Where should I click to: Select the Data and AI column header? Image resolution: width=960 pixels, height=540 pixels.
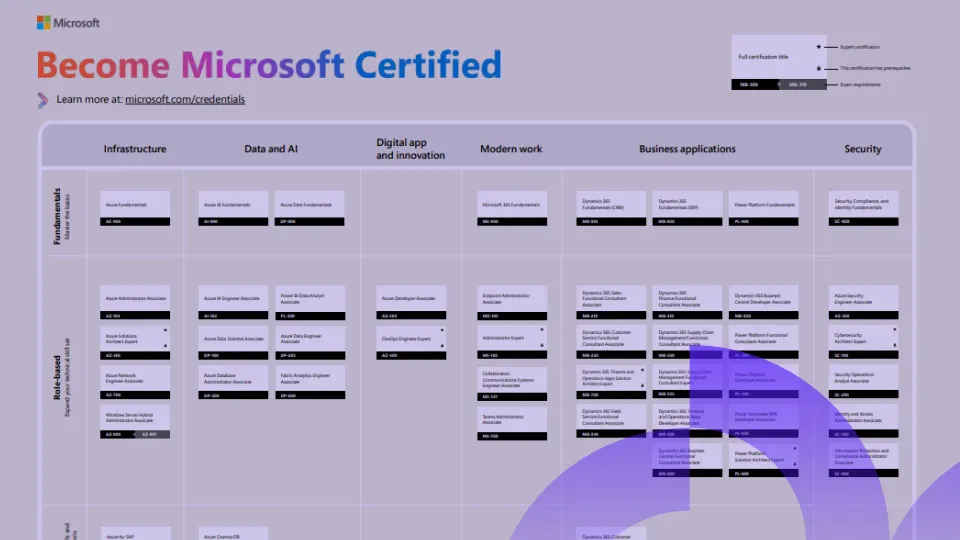point(271,149)
